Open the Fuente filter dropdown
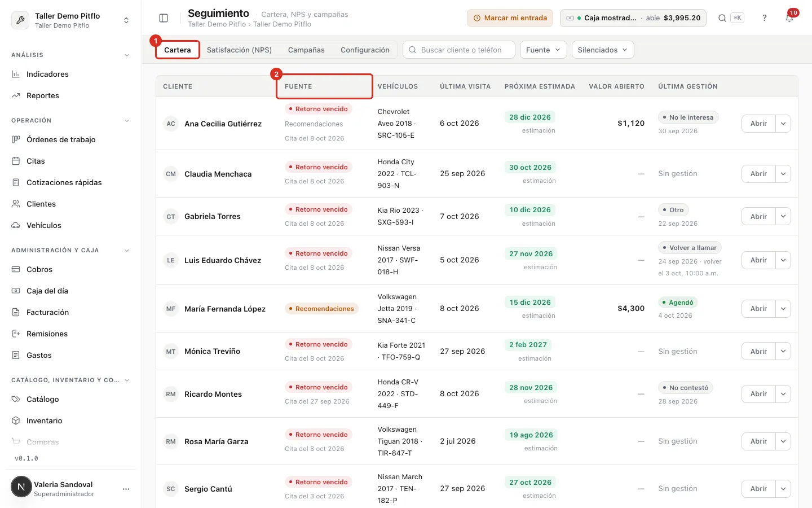 click(x=544, y=50)
